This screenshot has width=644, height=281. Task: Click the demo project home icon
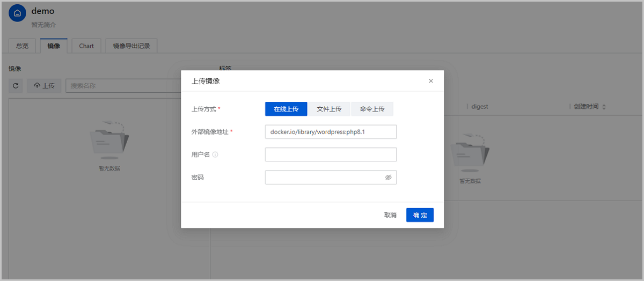tap(18, 13)
